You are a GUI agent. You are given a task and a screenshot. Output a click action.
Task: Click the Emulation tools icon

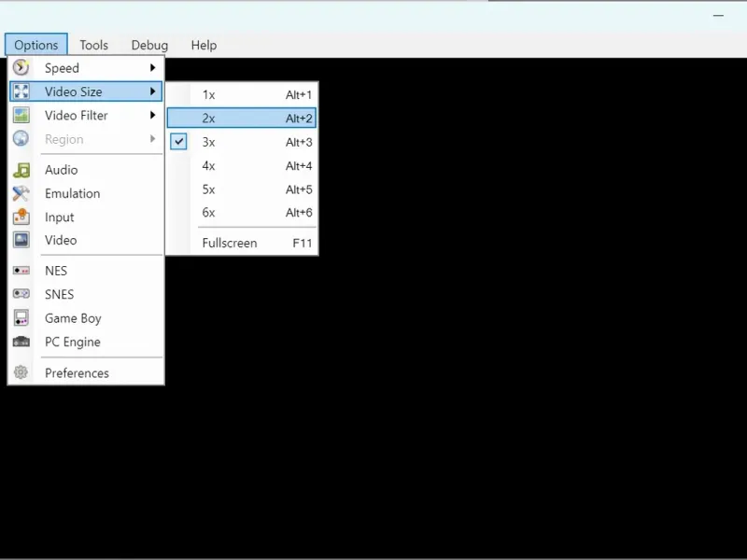[x=21, y=193]
